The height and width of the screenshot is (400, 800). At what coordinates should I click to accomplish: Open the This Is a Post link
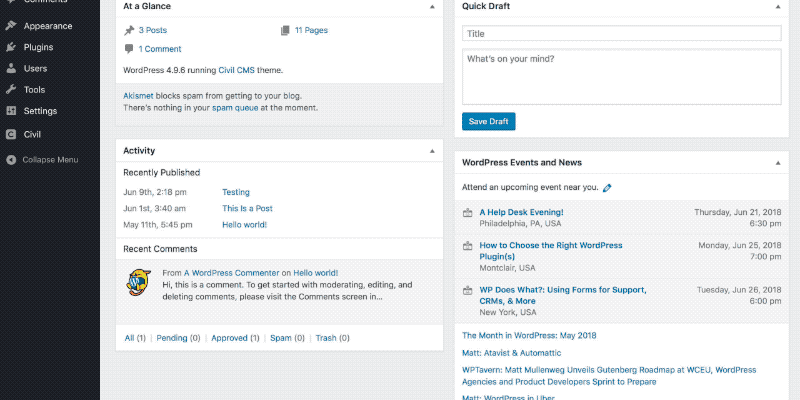[x=247, y=209]
